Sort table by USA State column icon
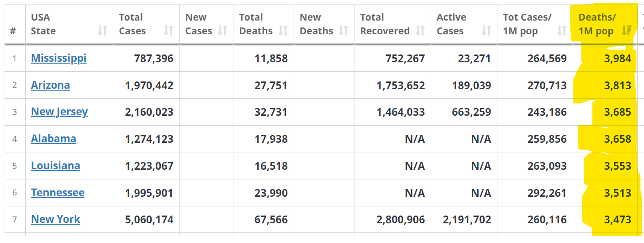This screenshot has width=644, height=243. [102, 31]
